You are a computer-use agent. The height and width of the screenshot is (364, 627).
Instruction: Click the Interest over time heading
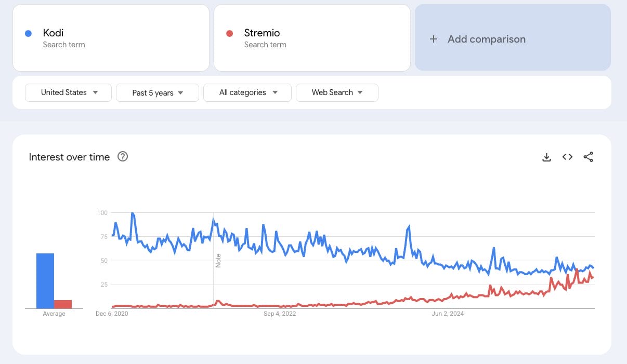click(x=69, y=157)
